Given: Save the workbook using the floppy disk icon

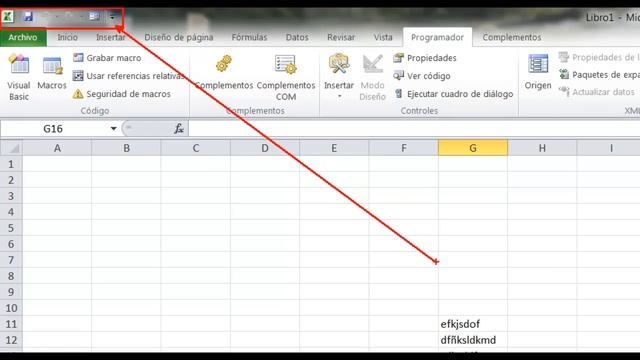Looking at the screenshot, I should pos(28,17).
